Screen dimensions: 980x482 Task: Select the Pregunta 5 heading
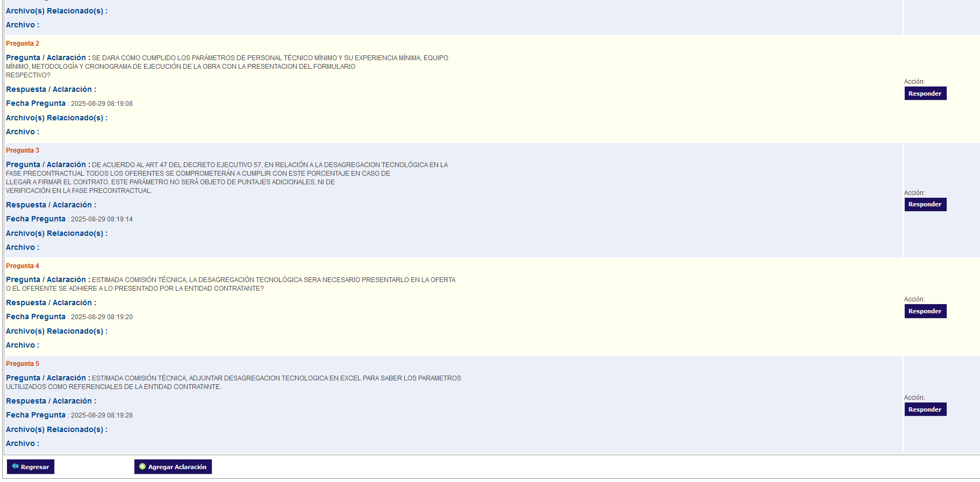pyautogui.click(x=23, y=364)
